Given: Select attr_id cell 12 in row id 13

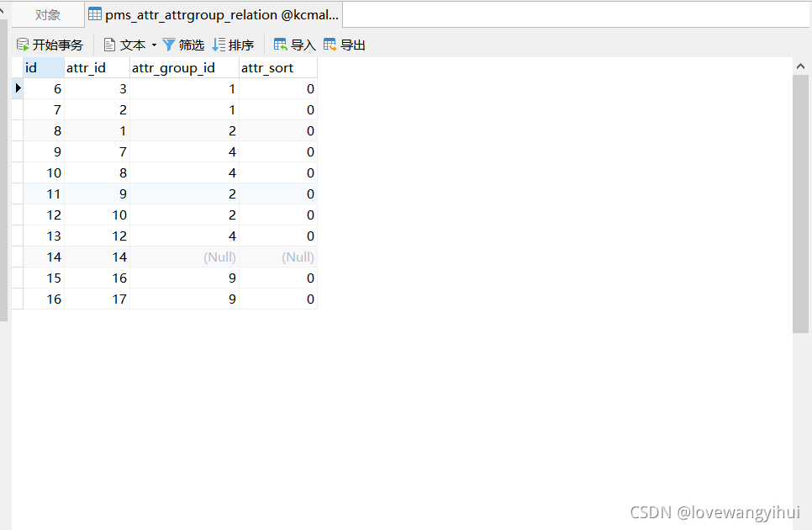Looking at the screenshot, I should (97, 236).
